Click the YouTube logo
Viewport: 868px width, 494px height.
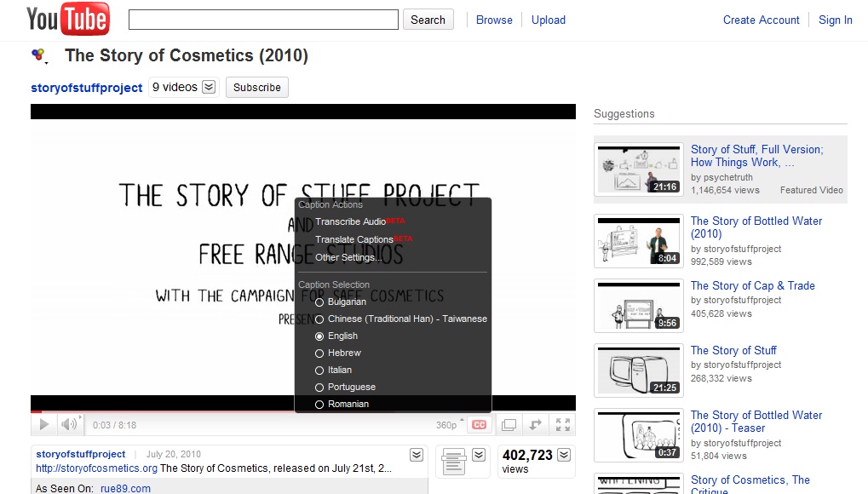pos(68,20)
